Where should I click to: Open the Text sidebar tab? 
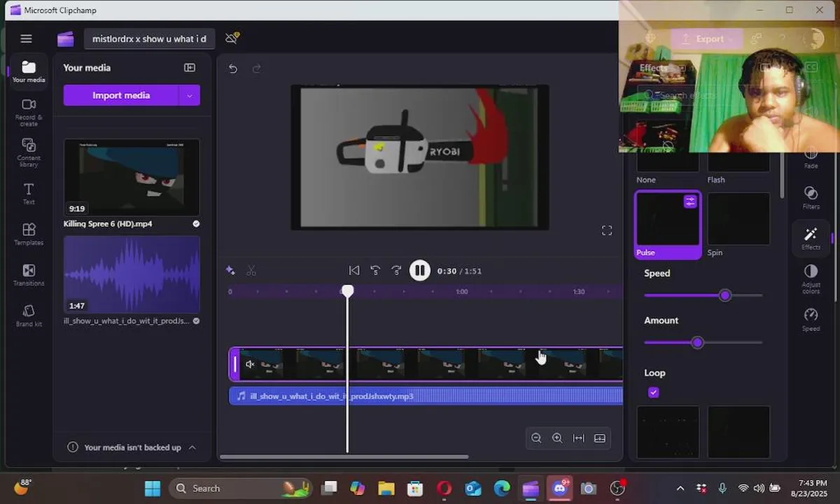29,193
